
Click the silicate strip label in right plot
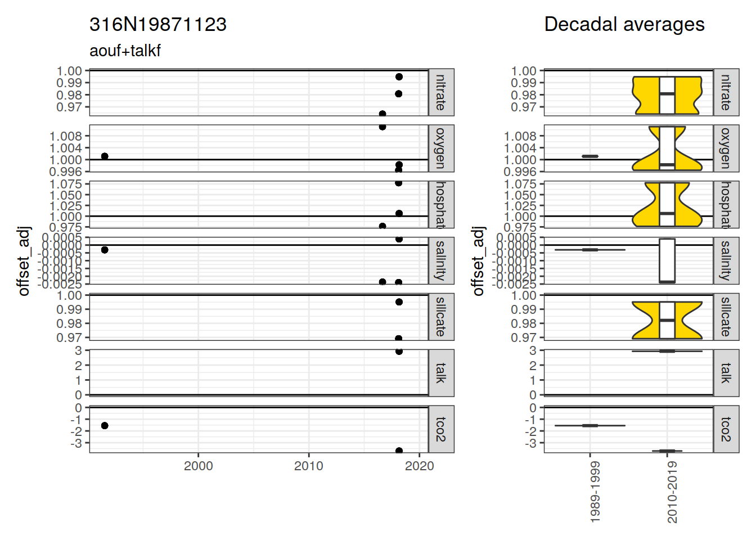tap(726, 317)
